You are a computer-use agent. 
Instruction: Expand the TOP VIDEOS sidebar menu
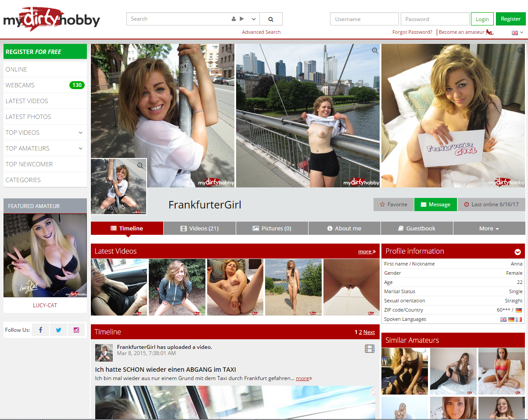pos(80,133)
